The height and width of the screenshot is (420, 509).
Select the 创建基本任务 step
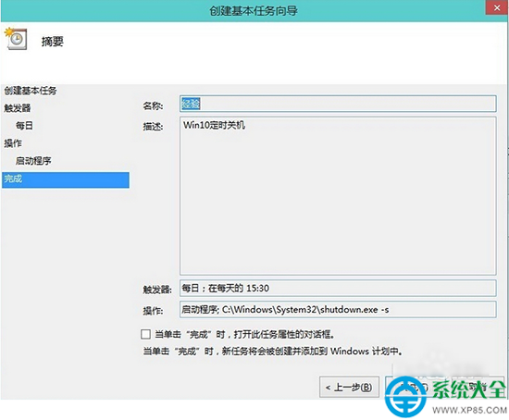[31, 91]
